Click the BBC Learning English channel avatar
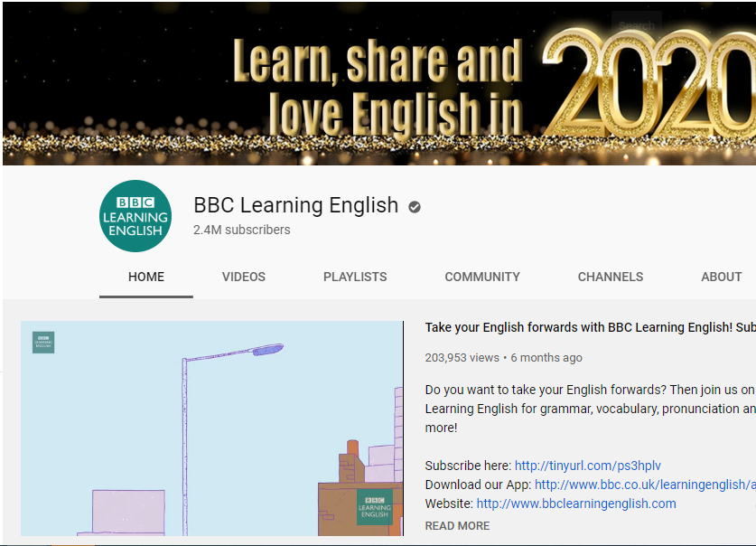Screen dimensions: 756x546 (x=135, y=216)
